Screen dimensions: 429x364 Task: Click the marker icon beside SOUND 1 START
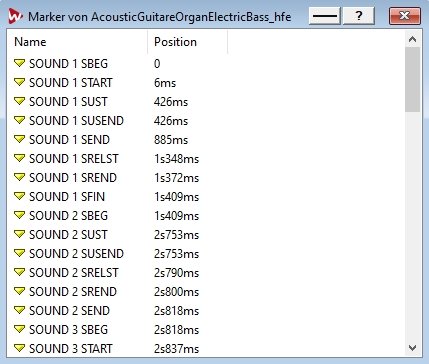20,82
